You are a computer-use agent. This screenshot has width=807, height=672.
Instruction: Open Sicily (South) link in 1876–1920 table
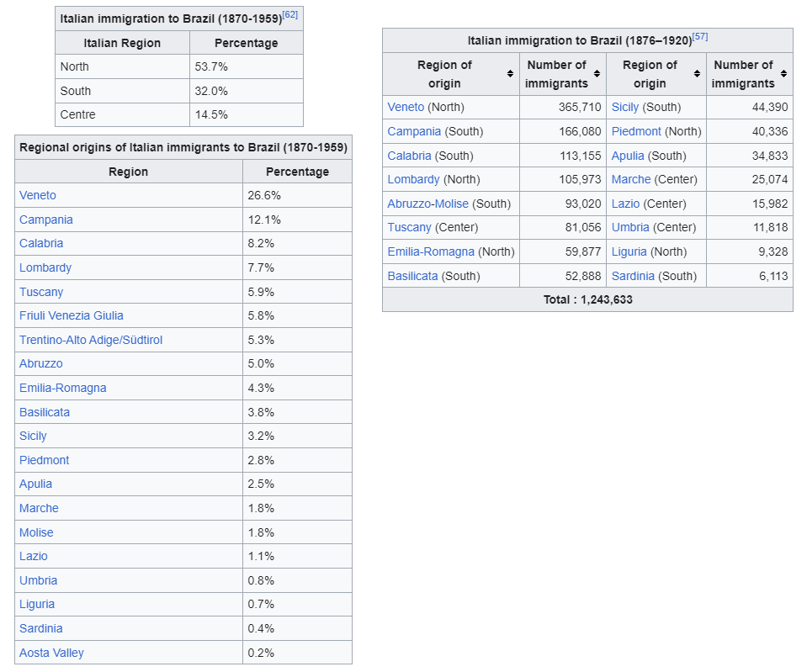click(x=624, y=107)
